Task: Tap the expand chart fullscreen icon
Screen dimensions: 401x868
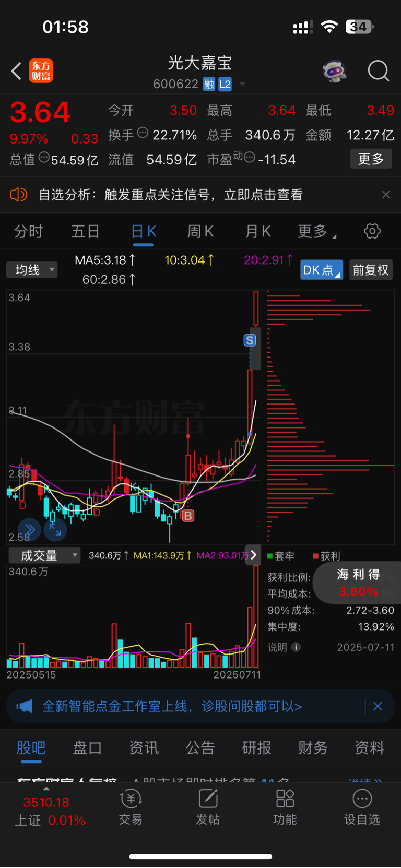Action: click(55, 530)
